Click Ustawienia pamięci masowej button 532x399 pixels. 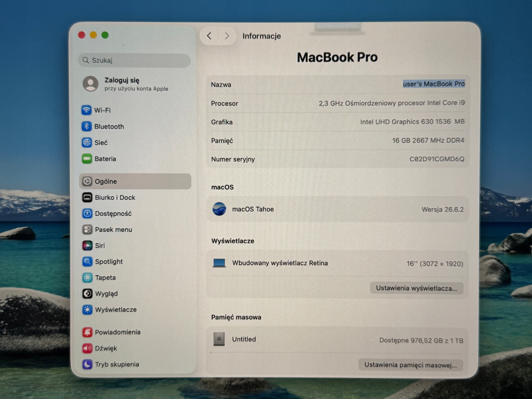click(x=411, y=365)
